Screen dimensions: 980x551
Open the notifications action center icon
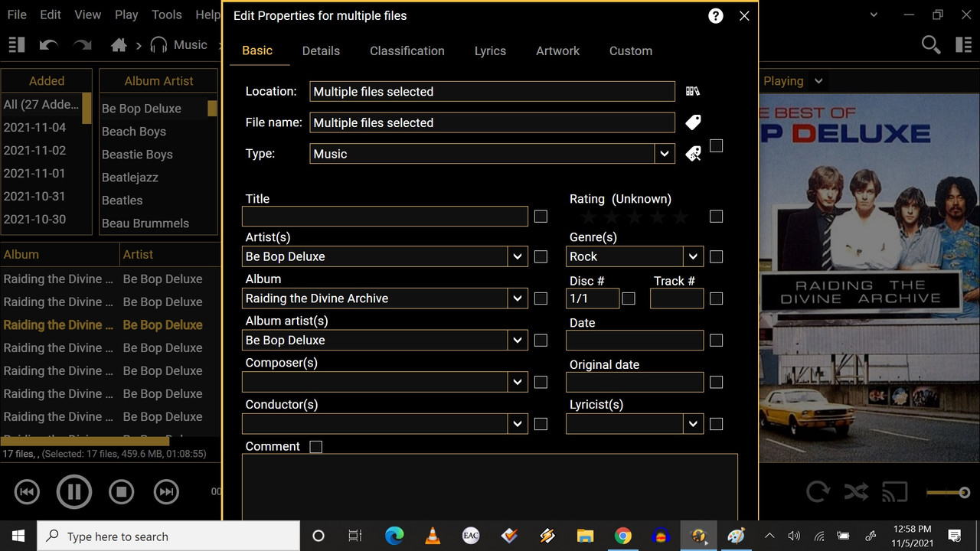(955, 536)
